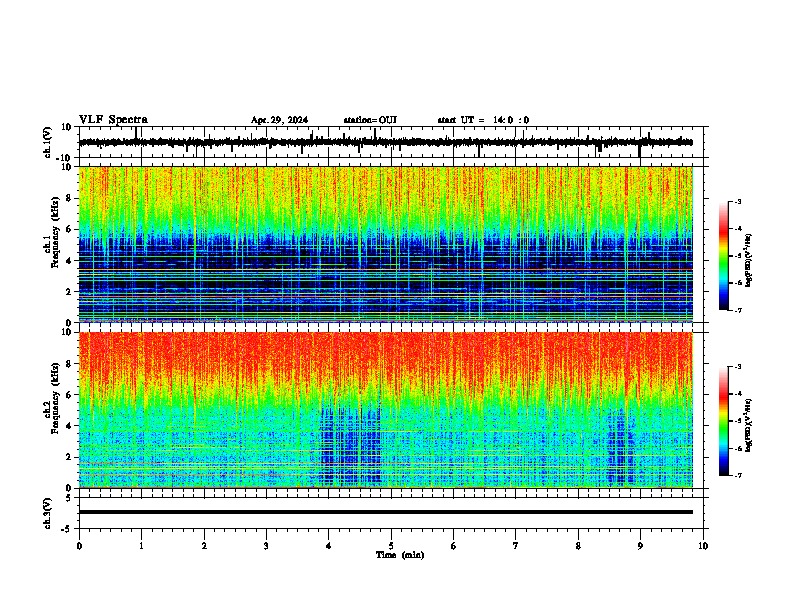Image resolution: width=792 pixels, height=612 pixels.
Task: Click the time axis tick label "0"
Action: [79, 546]
